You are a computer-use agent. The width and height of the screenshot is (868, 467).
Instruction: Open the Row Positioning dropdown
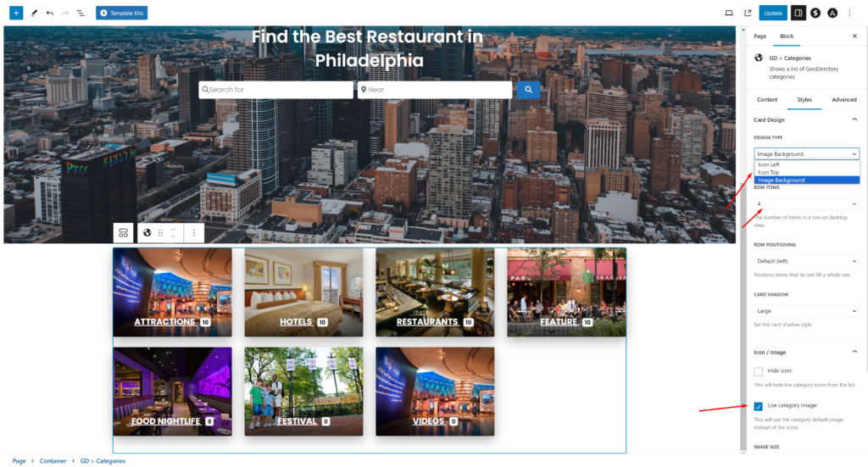tap(806, 261)
